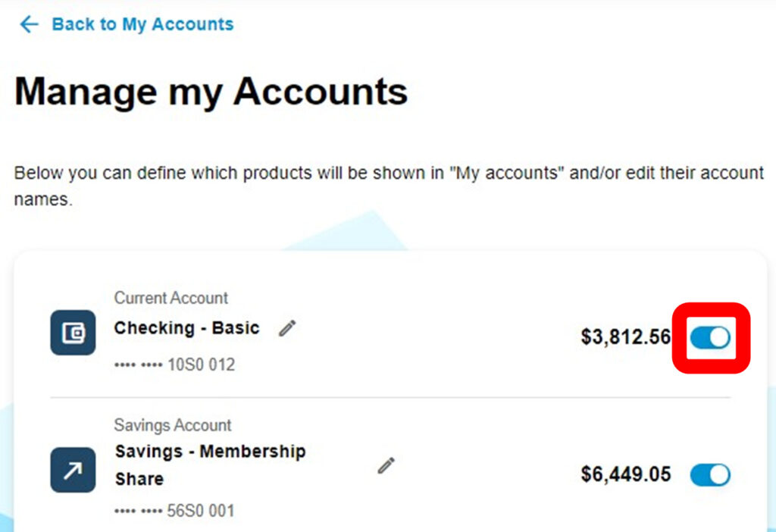
Task: Click the Current Account type label
Action: click(x=171, y=298)
